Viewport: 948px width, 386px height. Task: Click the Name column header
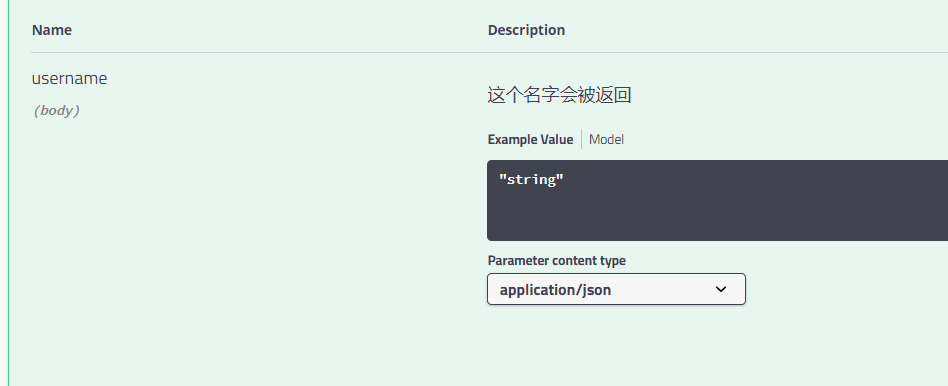[x=52, y=30]
